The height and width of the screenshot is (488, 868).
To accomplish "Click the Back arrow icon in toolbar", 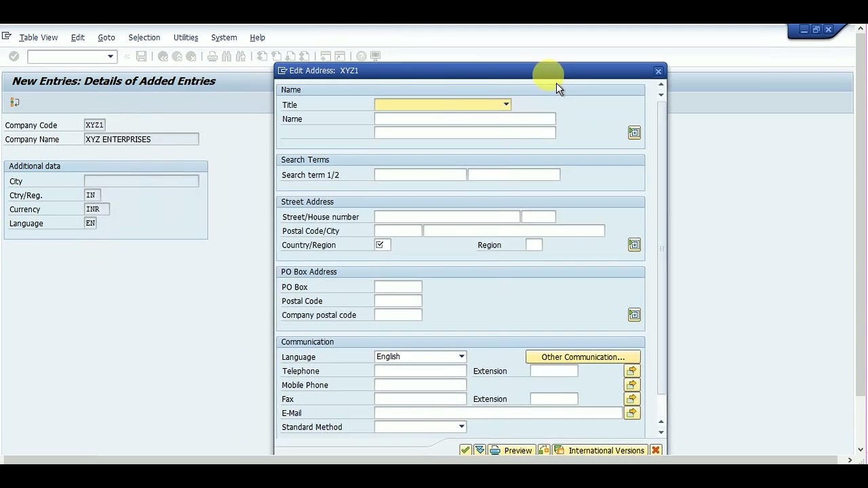I will [163, 56].
